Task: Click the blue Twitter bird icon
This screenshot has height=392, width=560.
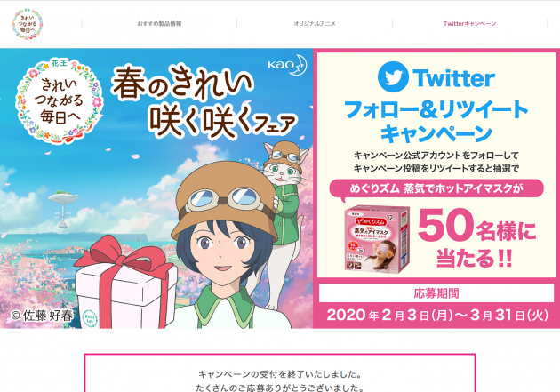Action: [x=393, y=76]
